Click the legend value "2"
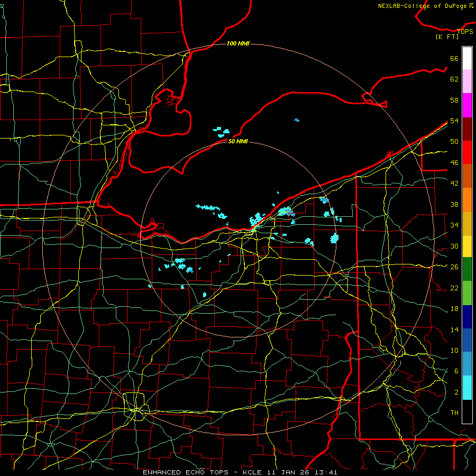476x476 pixels. tap(456, 392)
